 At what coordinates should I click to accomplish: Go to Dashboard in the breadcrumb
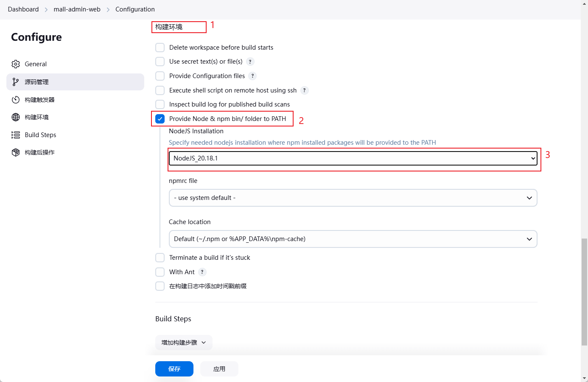click(x=23, y=9)
